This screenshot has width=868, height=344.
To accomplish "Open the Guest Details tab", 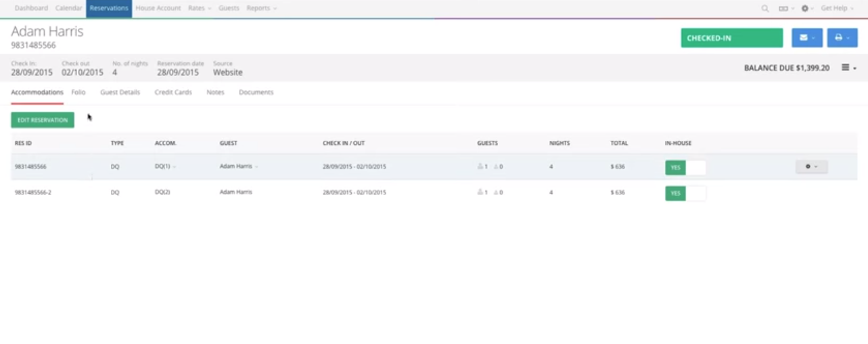I will click(x=120, y=92).
